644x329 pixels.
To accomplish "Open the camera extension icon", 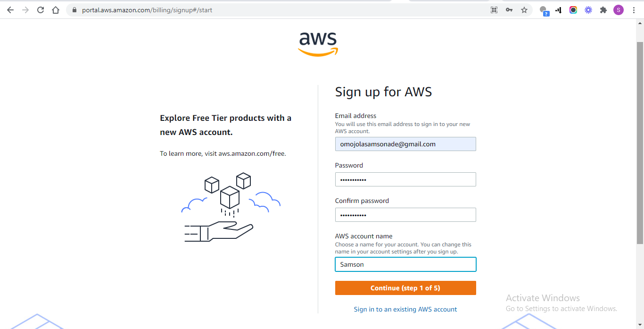I will click(x=573, y=9).
